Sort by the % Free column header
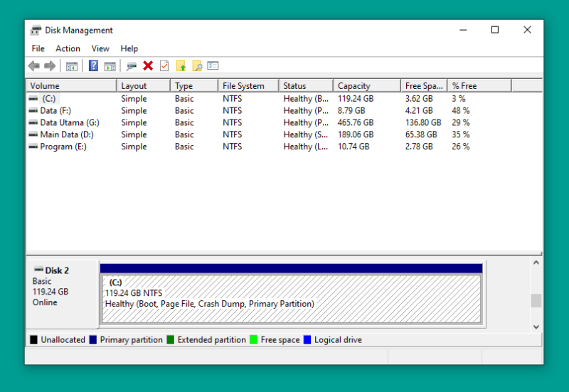The image size is (569, 392). pyautogui.click(x=479, y=86)
